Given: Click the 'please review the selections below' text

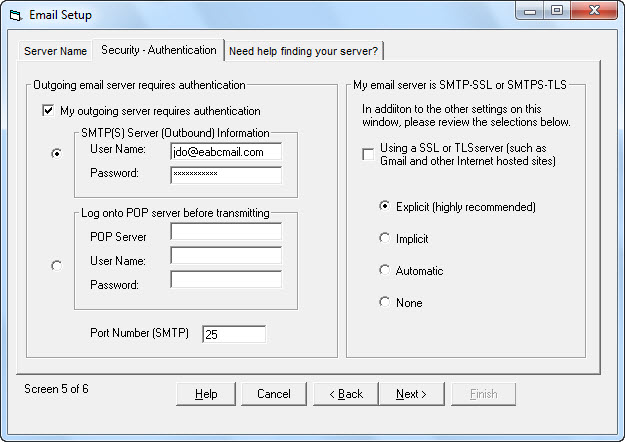Looking at the screenshot, I should click(x=487, y=122).
